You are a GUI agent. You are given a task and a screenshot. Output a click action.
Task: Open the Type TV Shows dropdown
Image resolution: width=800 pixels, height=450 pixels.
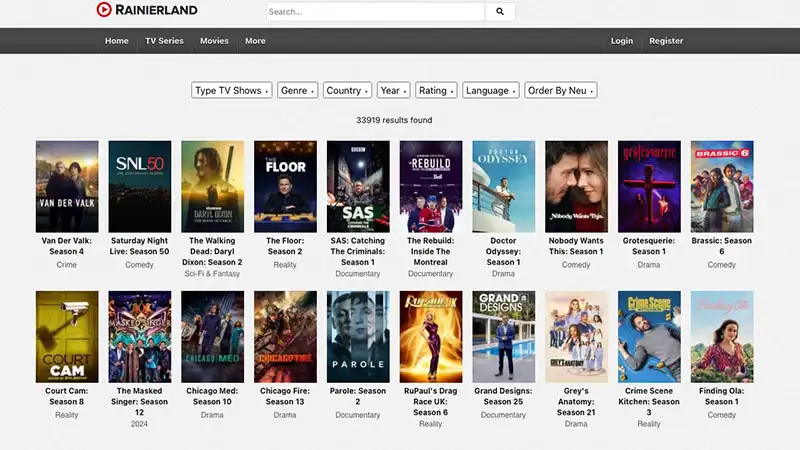point(232,90)
